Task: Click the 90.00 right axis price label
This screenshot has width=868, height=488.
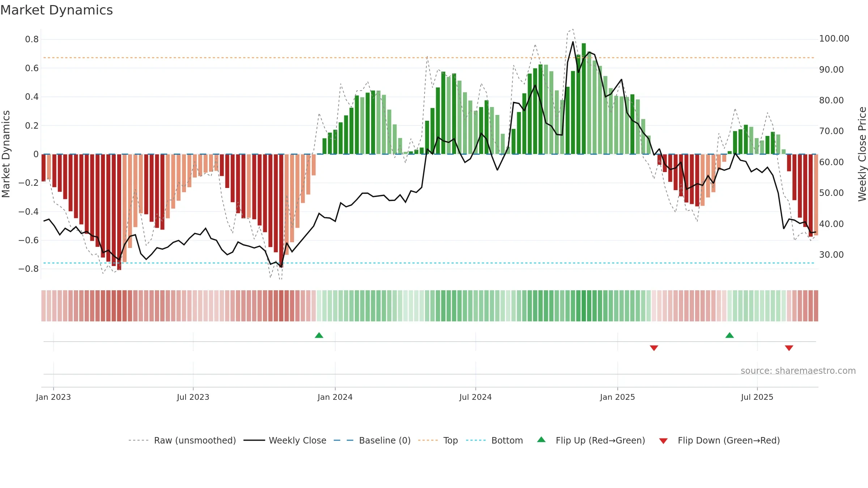Action: click(831, 69)
